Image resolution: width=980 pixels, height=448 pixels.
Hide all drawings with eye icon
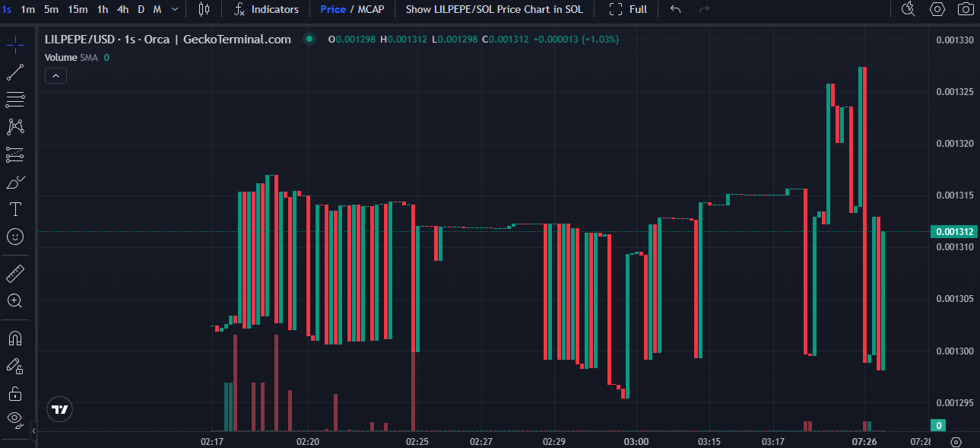[15, 418]
